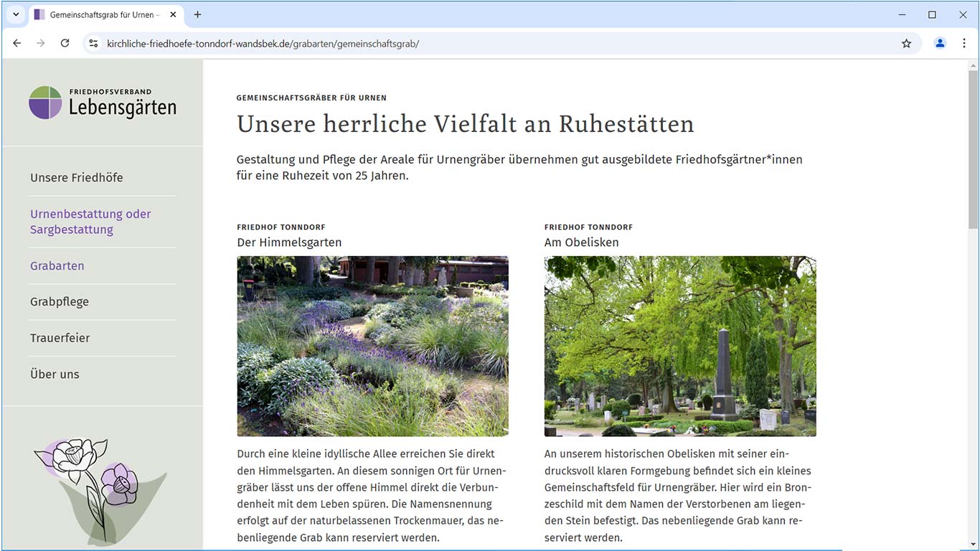Expand the tab search dropdown arrow

[x=16, y=14]
